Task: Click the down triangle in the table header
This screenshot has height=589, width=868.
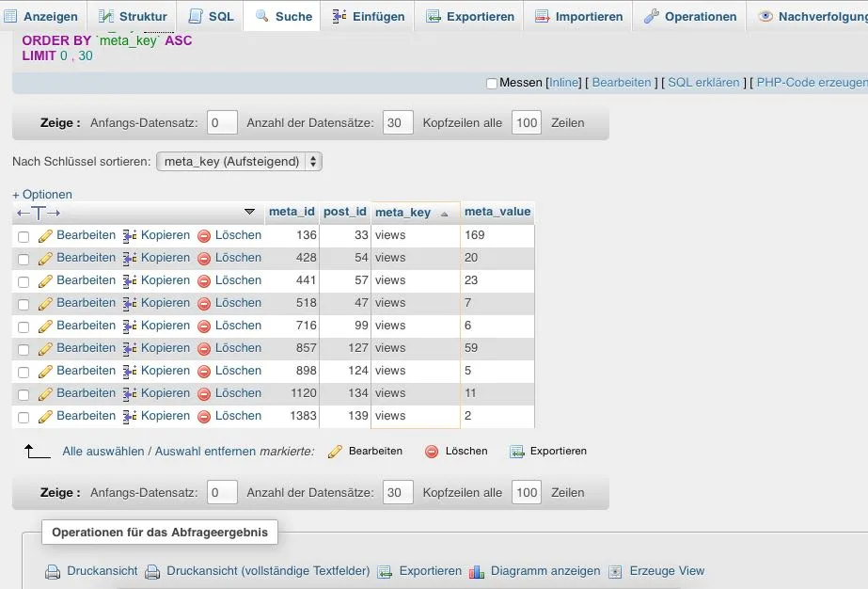Action: pyautogui.click(x=249, y=212)
